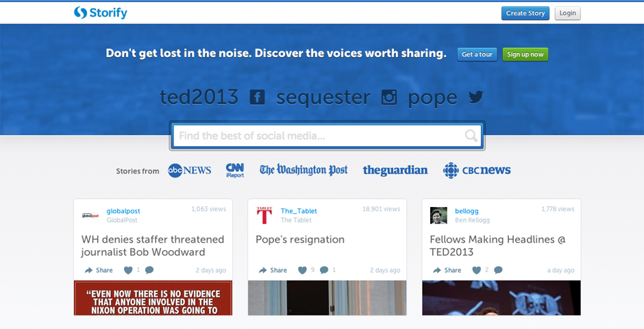The height and width of the screenshot is (329, 644).
Task: Click the 18,901 views text
Action: [381, 209]
